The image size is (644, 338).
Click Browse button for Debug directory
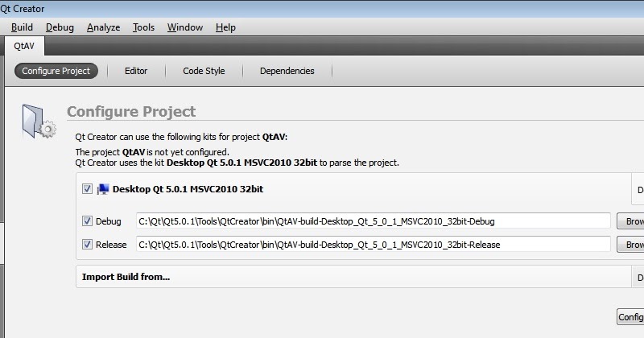tap(630, 221)
